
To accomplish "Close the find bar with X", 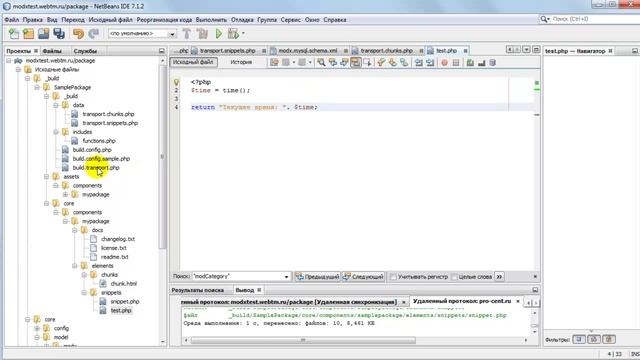I will pos(535,276).
